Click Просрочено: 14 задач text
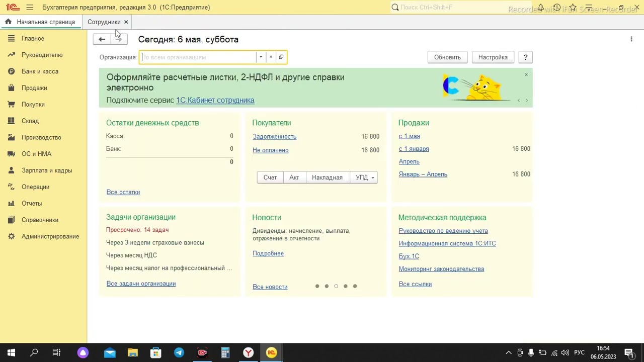Viewport: 644px width, 362px height. click(x=137, y=230)
